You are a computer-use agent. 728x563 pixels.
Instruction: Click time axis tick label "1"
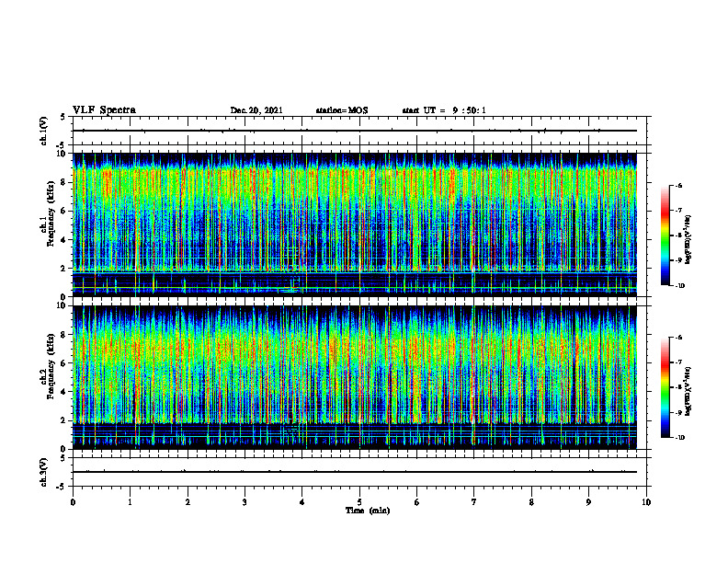pyautogui.click(x=130, y=502)
